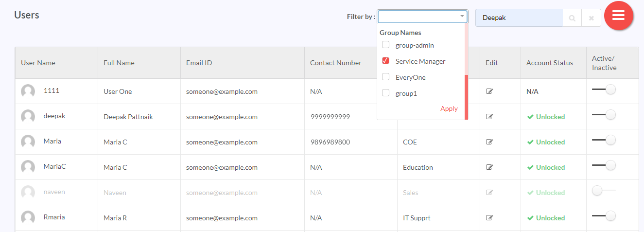
Task: Click avatar icon of user deepak
Action: [x=28, y=117]
